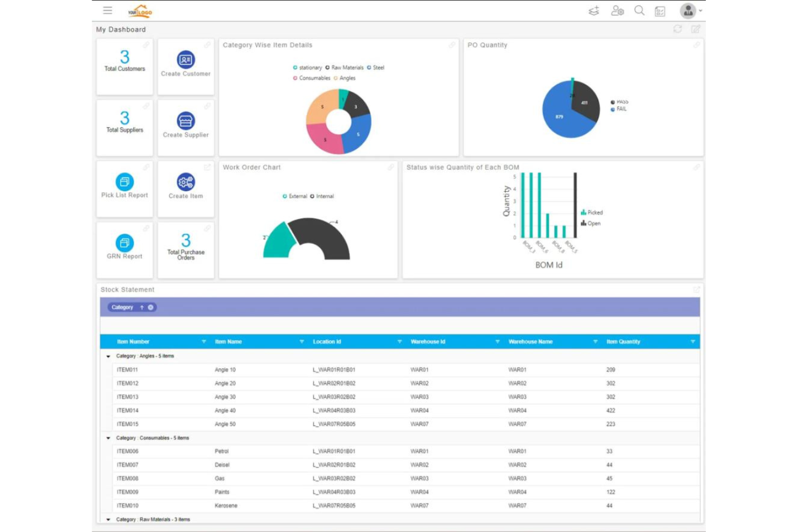Click the search icon in the top bar
798x532 pixels.
[639, 10]
